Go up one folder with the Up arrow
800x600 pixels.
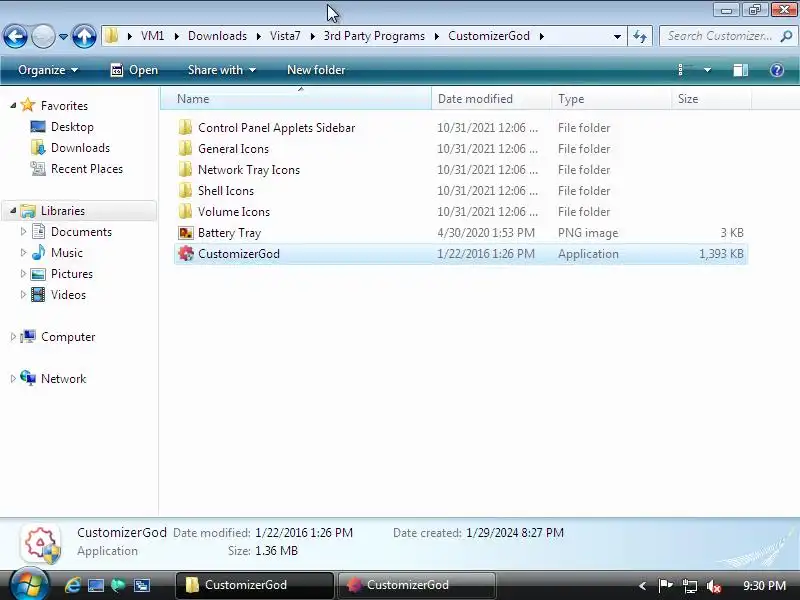tap(84, 36)
